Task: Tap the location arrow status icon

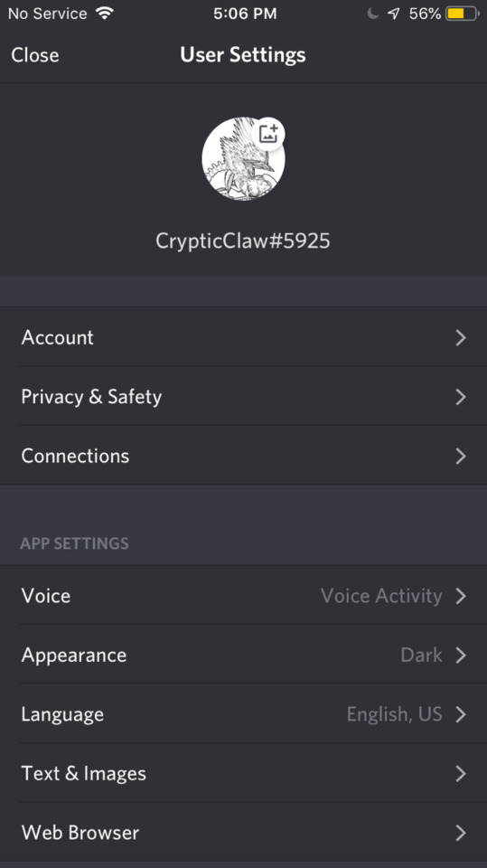Action: point(393,14)
